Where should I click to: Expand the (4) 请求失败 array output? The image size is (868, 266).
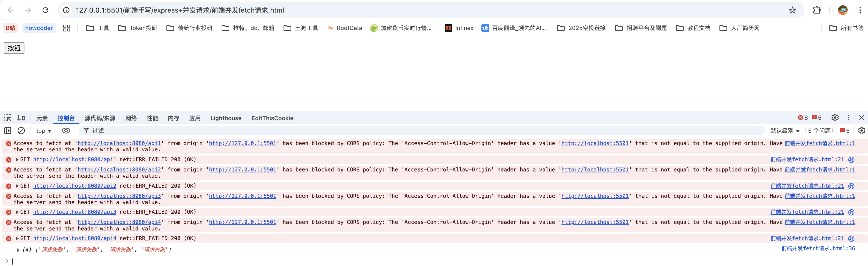click(x=18, y=250)
